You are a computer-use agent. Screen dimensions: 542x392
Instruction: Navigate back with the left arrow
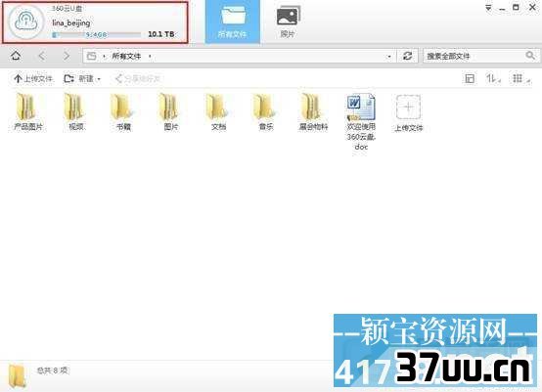(42, 56)
